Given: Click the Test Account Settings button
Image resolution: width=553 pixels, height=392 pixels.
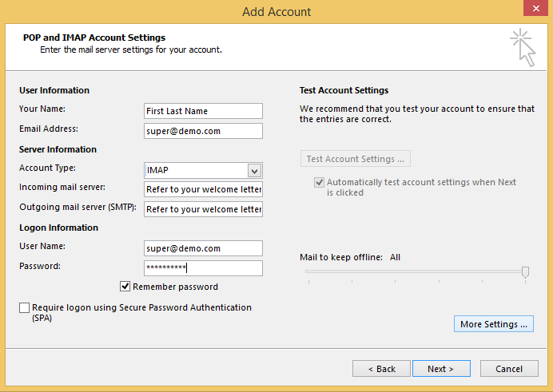Looking at the screenshot, I should pyautogui.click(x=356, y=159).
